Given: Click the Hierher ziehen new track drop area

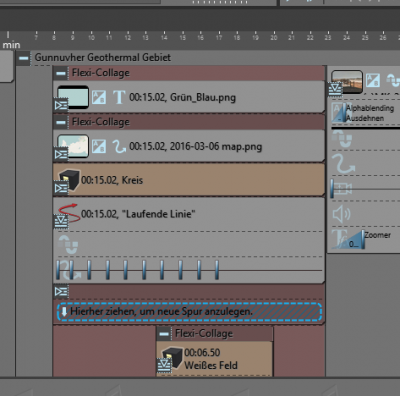Looking at the screenshot, I should [x=189, y=312].
